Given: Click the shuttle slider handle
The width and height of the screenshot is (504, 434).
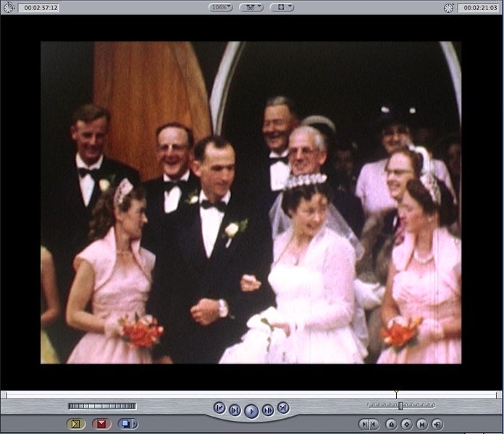Looking at the screenshot, I should (x=400, y=406).
